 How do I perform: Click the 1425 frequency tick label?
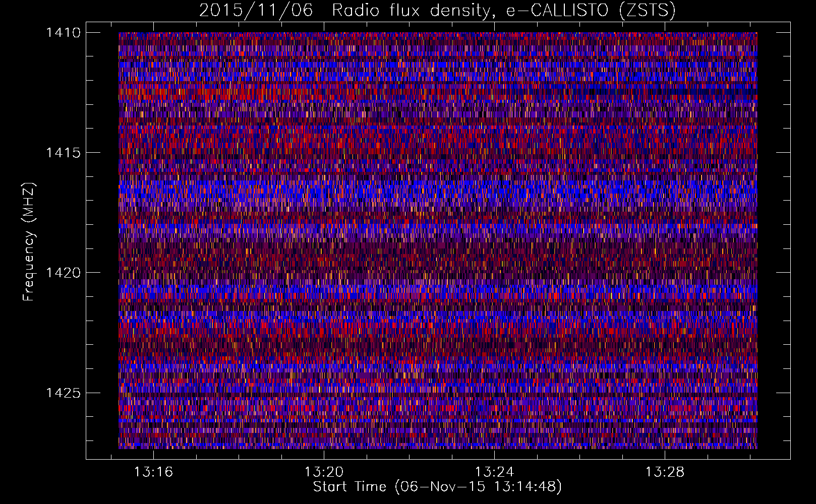pyautogui.click(x=63, y=393)
